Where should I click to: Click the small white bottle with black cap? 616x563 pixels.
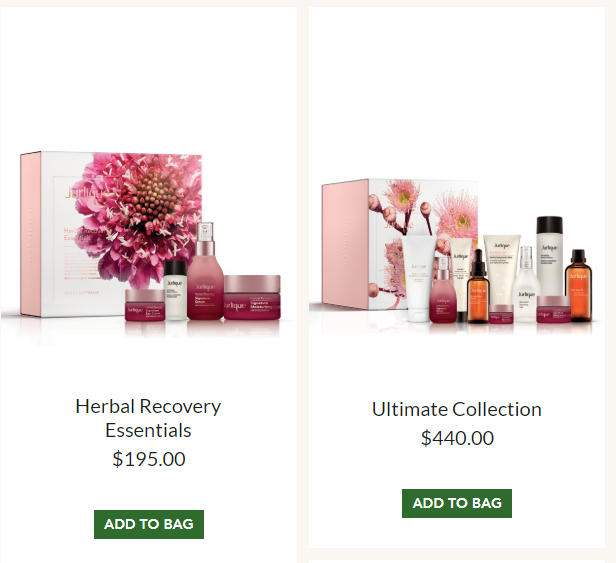coord(175,290)
